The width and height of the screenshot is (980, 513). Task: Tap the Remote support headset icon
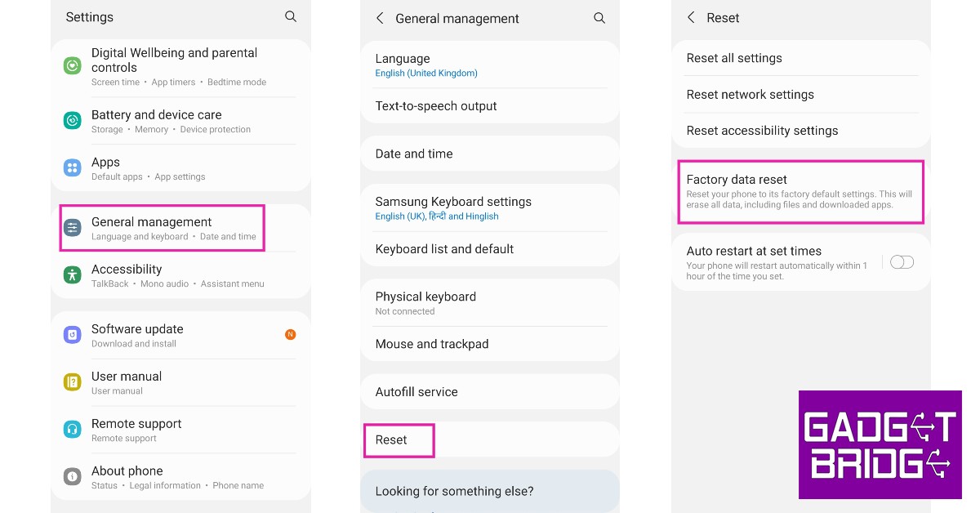(x=73, y=430)
